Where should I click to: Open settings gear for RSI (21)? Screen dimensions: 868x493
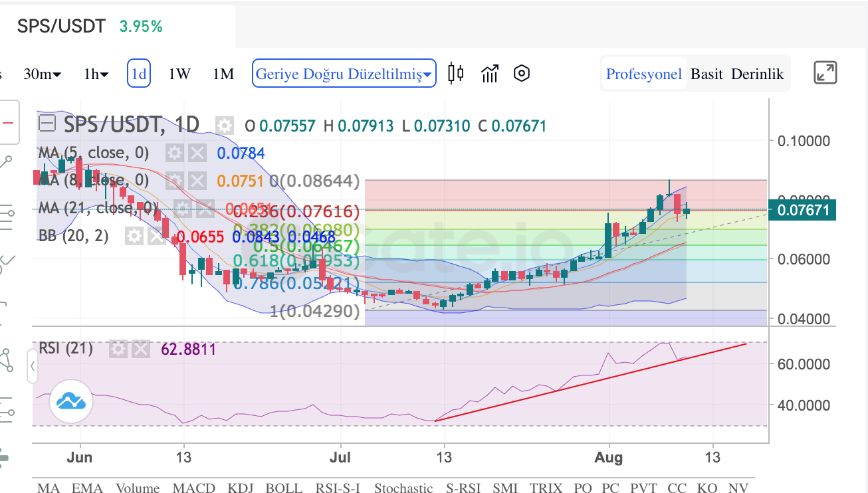tap(118, 349)
